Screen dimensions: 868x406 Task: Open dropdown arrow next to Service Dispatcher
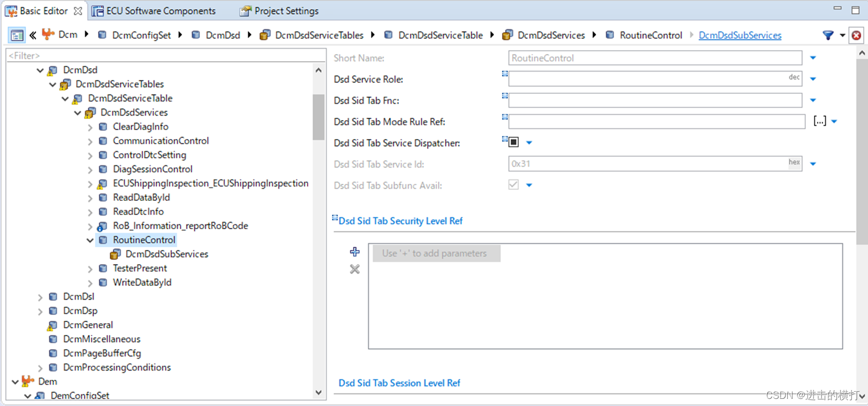[x=529, y=143]
